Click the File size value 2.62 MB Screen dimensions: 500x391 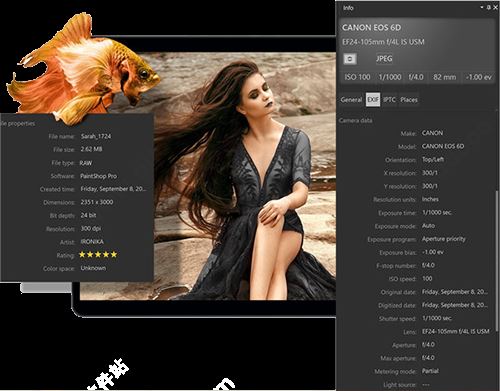tap(91, 149)
